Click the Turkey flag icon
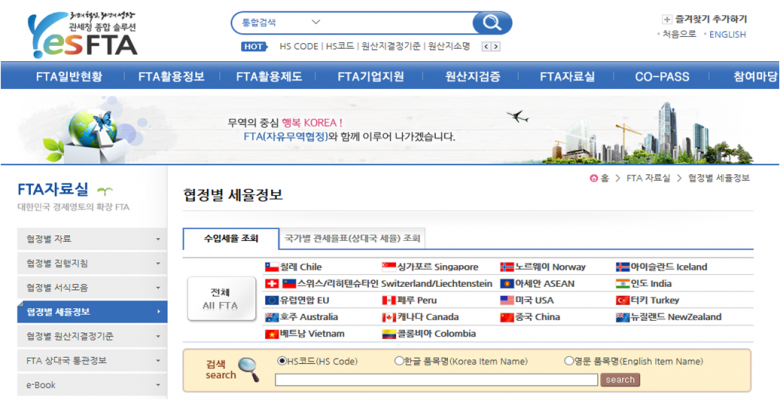 (623, 300)
